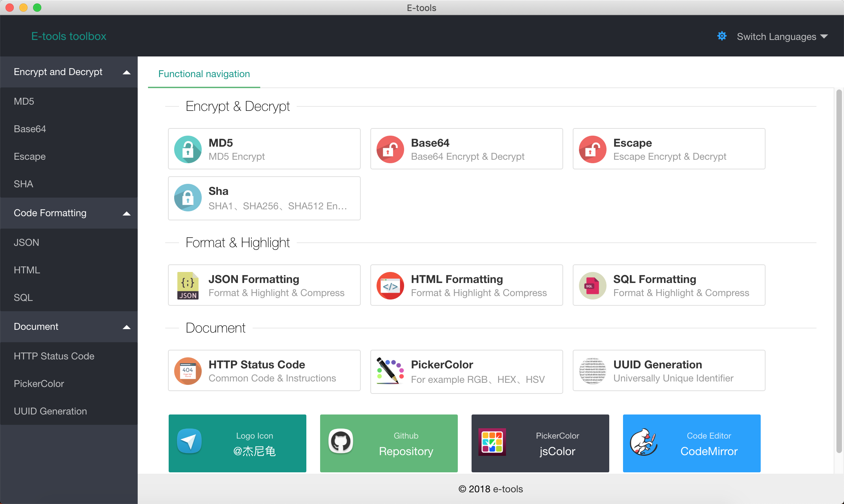
Task: Switch to the Functional navigation tab
Action: 204,74
